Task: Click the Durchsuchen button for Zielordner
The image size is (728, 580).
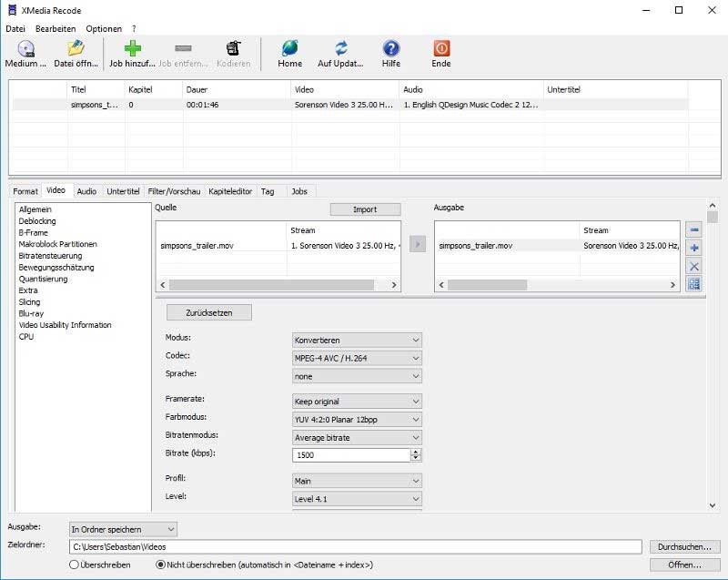Action: 684,546
